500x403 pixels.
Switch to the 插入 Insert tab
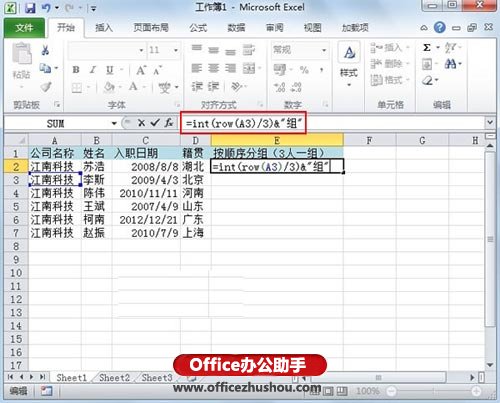click(x=104, y=28)
